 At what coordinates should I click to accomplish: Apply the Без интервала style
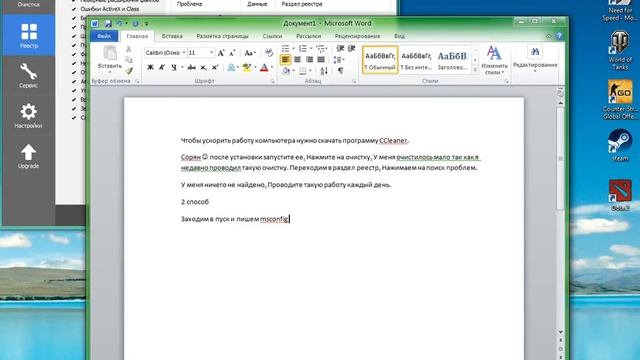coord(416,60)
